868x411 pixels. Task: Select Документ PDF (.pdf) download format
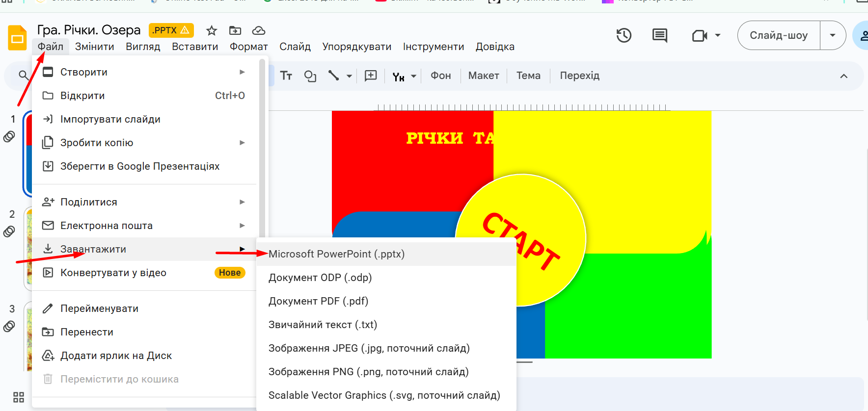[x=318, y=301]
